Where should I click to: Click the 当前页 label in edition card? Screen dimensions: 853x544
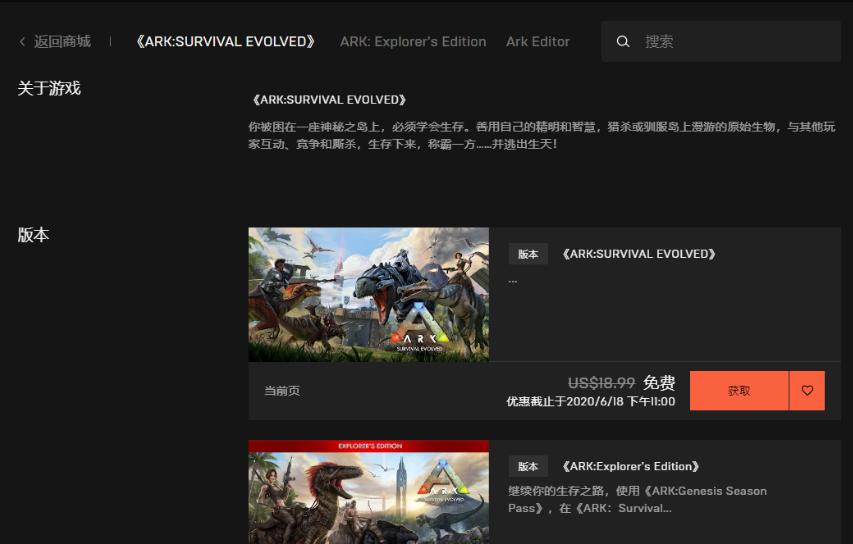(282, 391)
